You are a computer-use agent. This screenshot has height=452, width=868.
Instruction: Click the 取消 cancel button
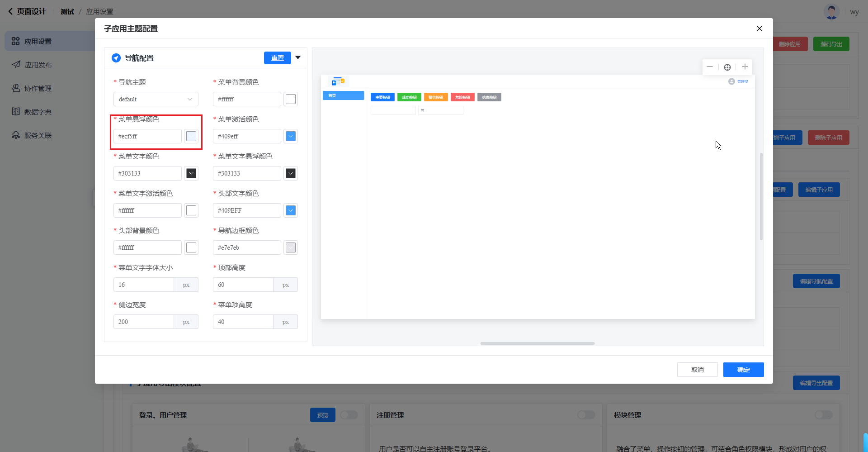(x=697, y=370)
